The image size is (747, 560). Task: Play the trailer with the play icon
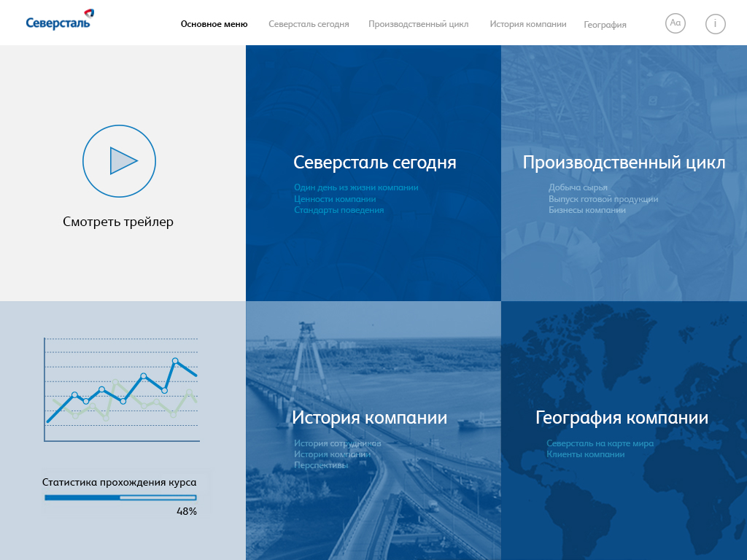point(119,161)
